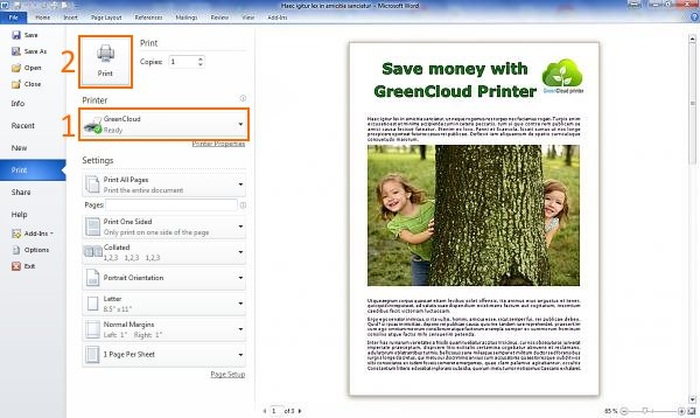
Task: Click the 85% zoom level text
Action: 611,411
